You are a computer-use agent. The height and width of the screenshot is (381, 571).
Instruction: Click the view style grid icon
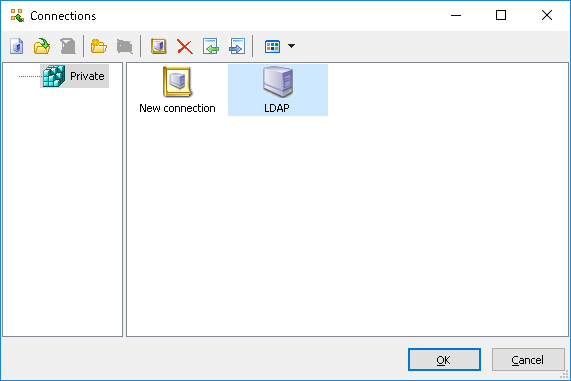click(272, 46)
